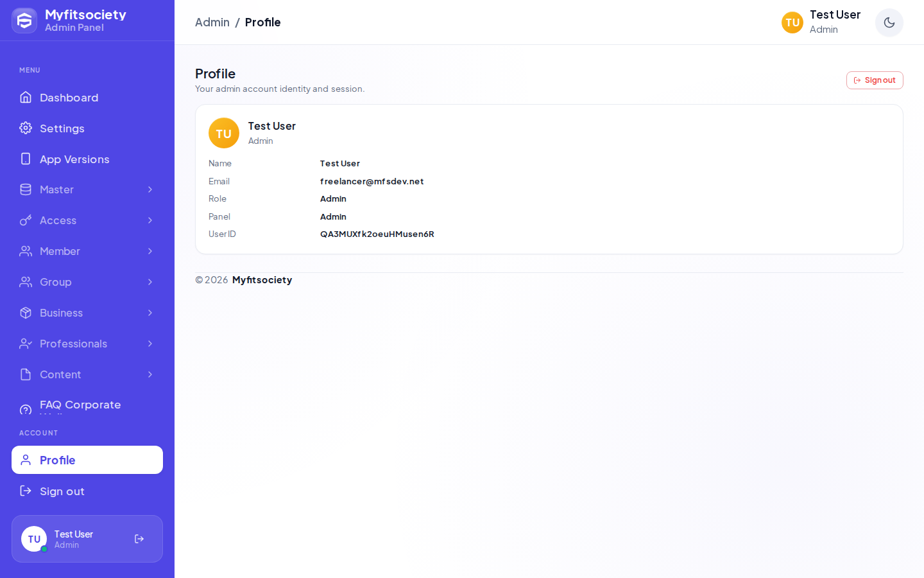Click the Myfitsociety logo icon

click(x=24, y=21)
